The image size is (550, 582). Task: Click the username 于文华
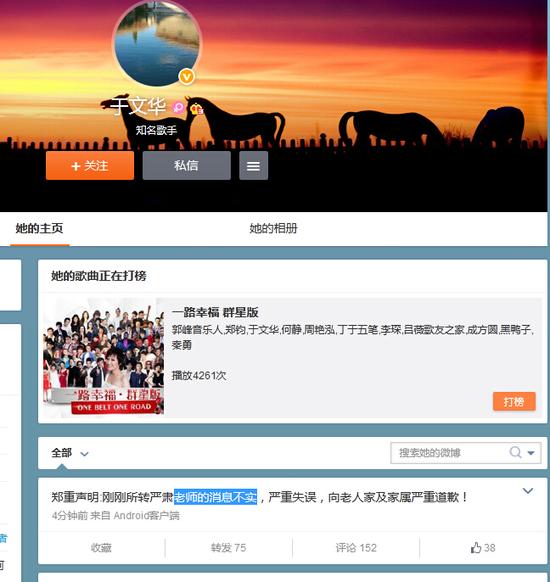tap(139, 106)
